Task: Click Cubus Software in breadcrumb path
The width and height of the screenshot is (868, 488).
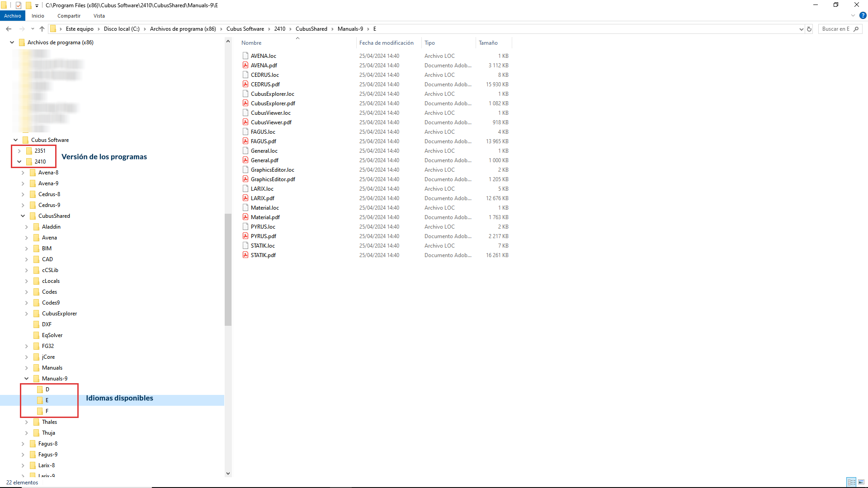Action: pyautogui.click(x=245, y=29)
